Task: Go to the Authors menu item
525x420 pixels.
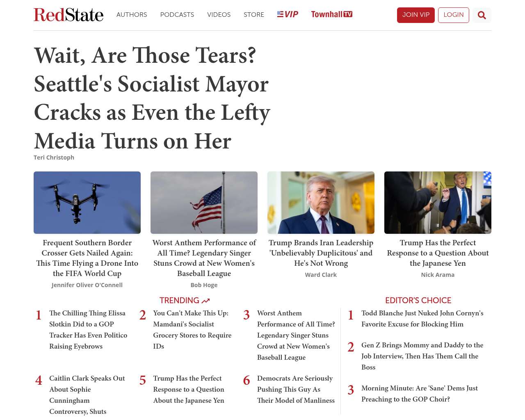Action: 132,15
